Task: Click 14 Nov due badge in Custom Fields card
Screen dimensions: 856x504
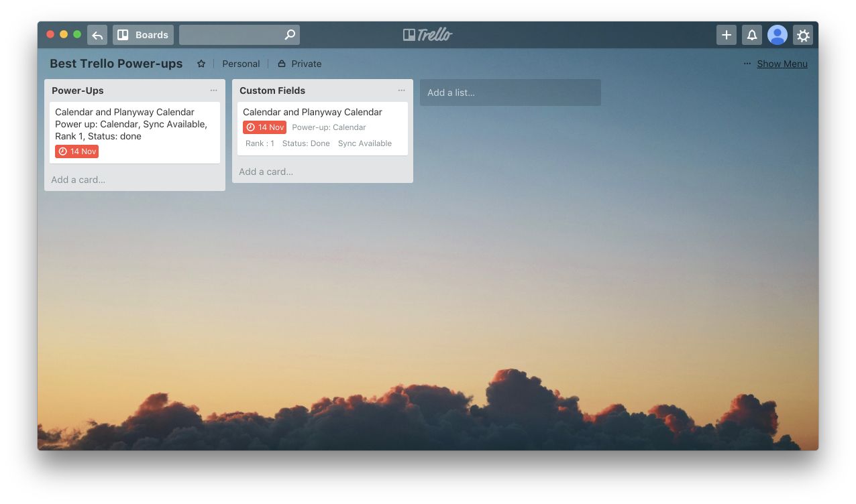Action: point(265,127)
